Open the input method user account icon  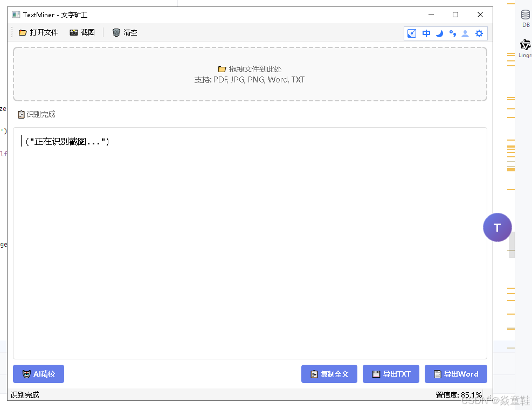coord(465,33)
